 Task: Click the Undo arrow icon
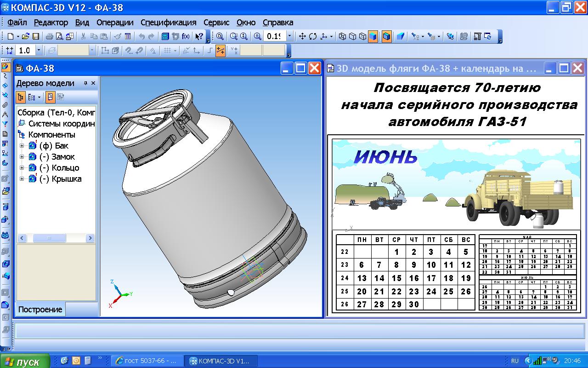(141, 36)
